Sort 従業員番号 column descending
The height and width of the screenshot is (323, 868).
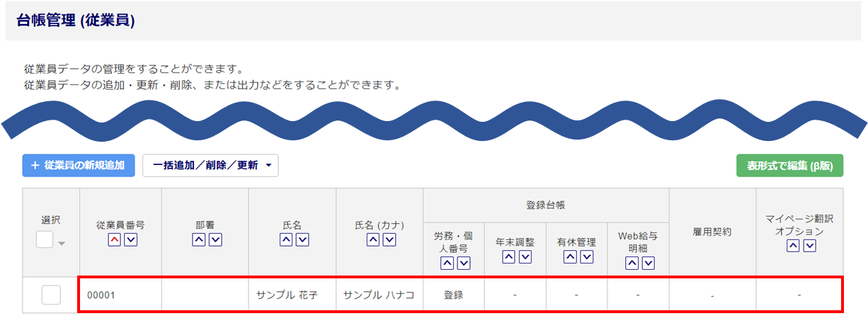pos(130,240)
